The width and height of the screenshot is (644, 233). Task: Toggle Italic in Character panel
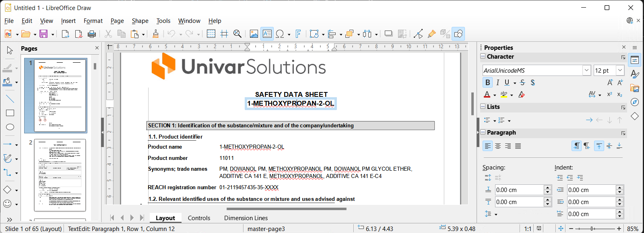click(x=497, y=82)
